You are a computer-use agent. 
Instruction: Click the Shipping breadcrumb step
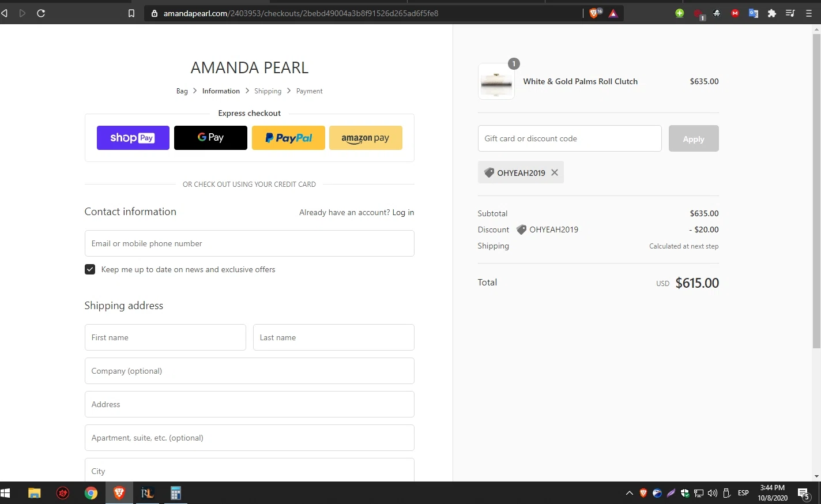pyautogui.click(x=268, y=91)
